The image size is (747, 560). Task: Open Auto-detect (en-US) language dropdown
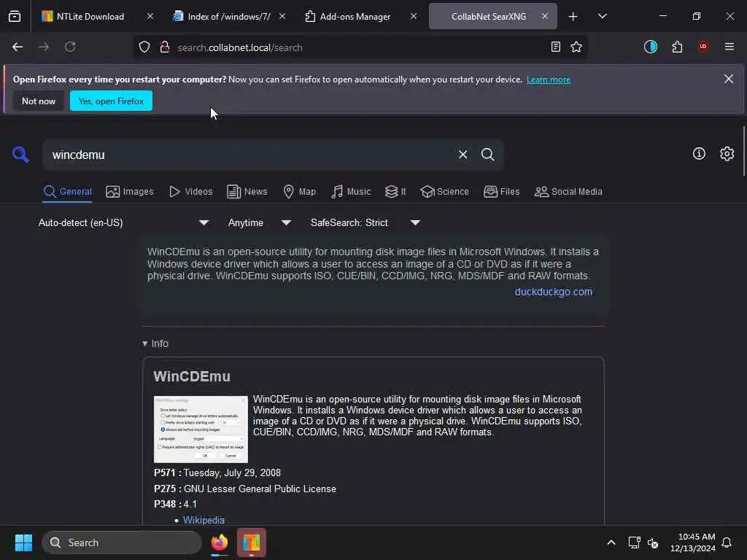[124, 222]
